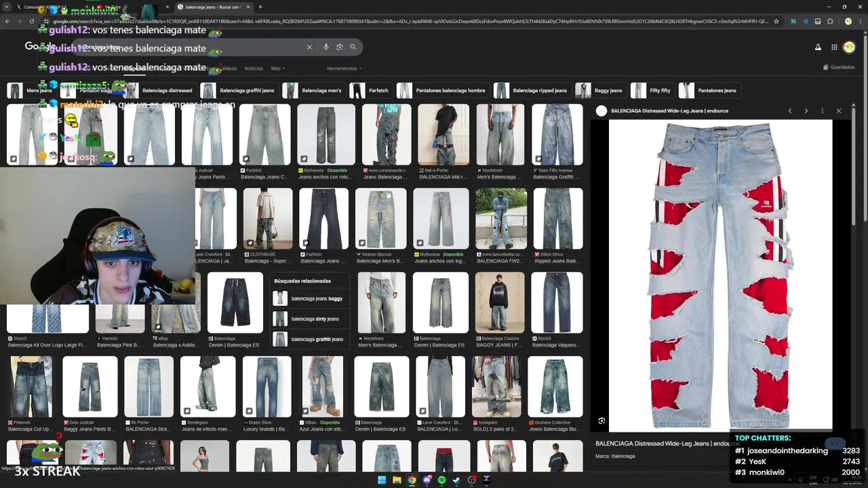The image size is (868, 488).
Task: Select the Mens jeans filter chip
Action: point(31,90)
